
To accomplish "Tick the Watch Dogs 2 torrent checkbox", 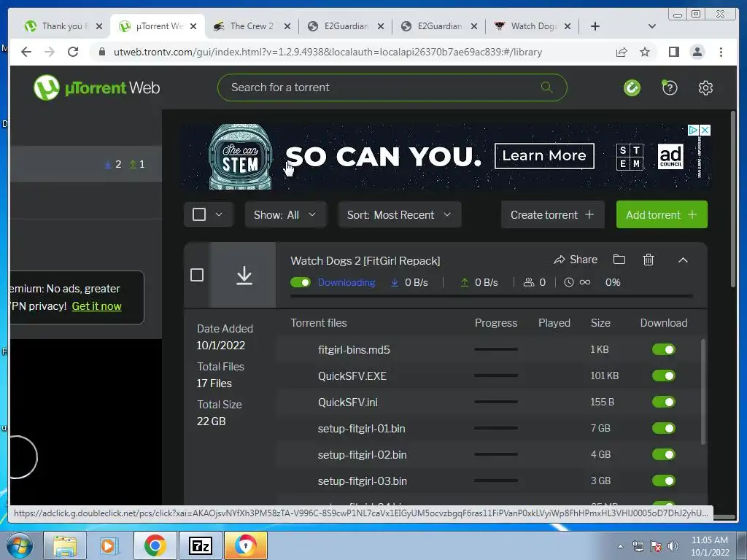I will pyautogui.click(x=197, y=275).
